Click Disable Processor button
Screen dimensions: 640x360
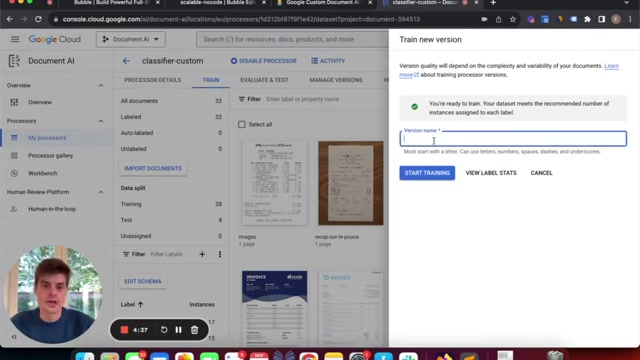[x=264, y=61]
